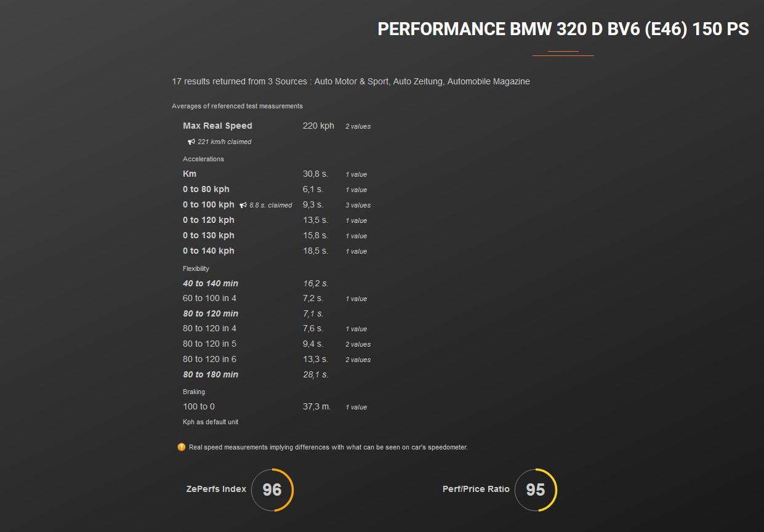The image size is (764, 532).
Task: Click the '80 to 120 in 5' label
Action: click(x=209, y=344)
